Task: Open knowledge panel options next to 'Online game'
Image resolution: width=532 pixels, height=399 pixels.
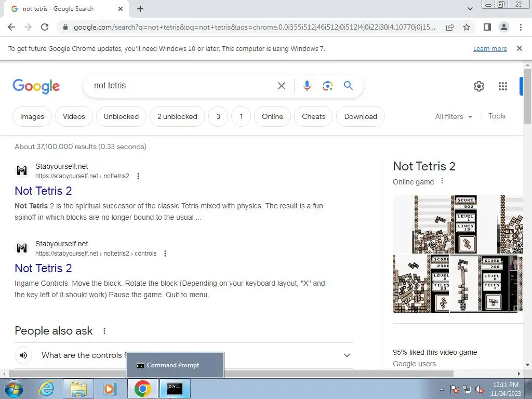Action: tap(442, 181)
